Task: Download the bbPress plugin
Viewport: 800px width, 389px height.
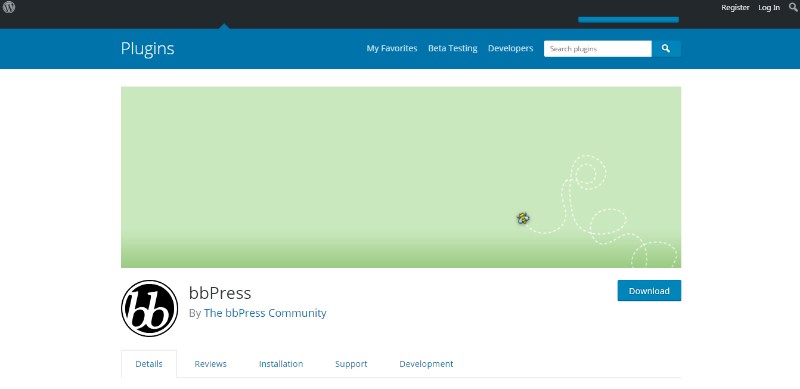Action: [x=649, y=290]
